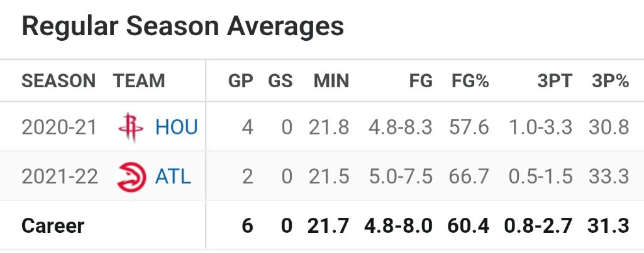Click the FG% column header
This screenshot has height=253, width=644.
coord(470,81)
